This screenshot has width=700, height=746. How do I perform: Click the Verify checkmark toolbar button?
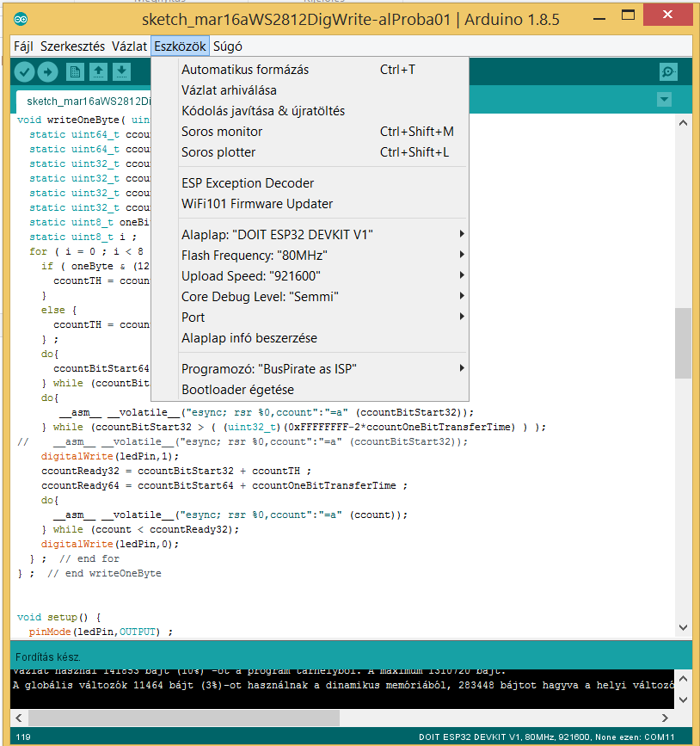[x=24, y=72]
